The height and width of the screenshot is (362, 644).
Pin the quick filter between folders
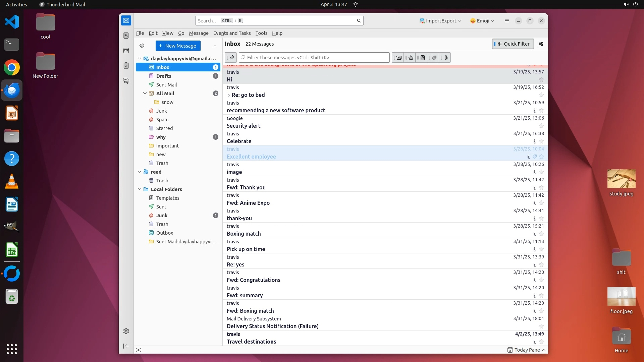pos(231,58)
